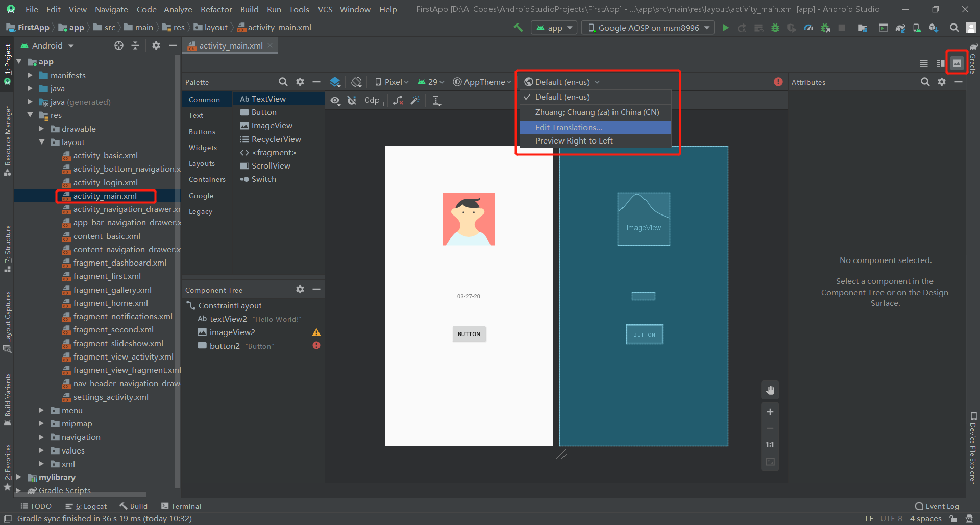The width and height of the screenshot is (980, 525).
Task: Attach debugger to Android process
Action: [x=825, y=28]
